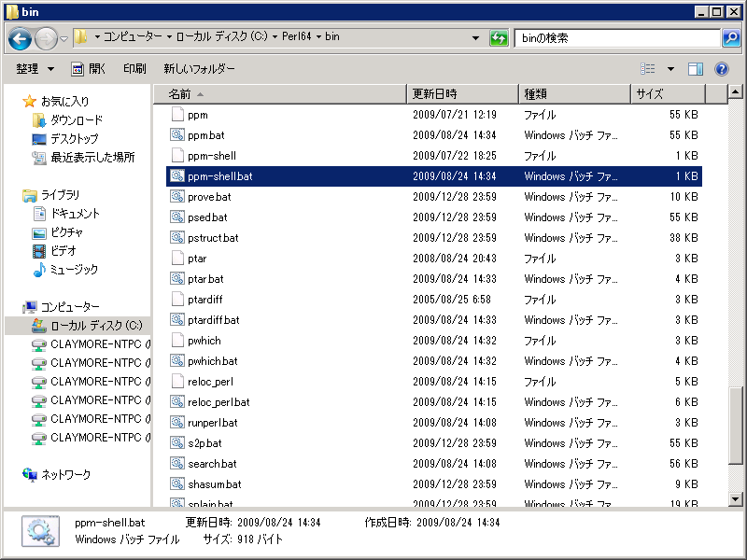
Task: Click the ppm file icon
Action: click(x=177, y=114)
